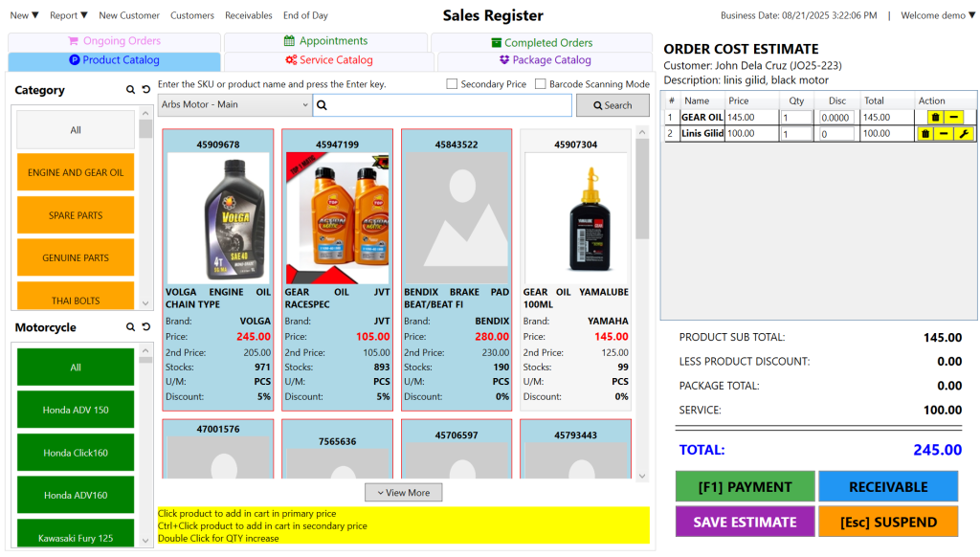Expand the Welcome demo user menu
This screenshot has height=557, width=980.
[x=938, y=15]
